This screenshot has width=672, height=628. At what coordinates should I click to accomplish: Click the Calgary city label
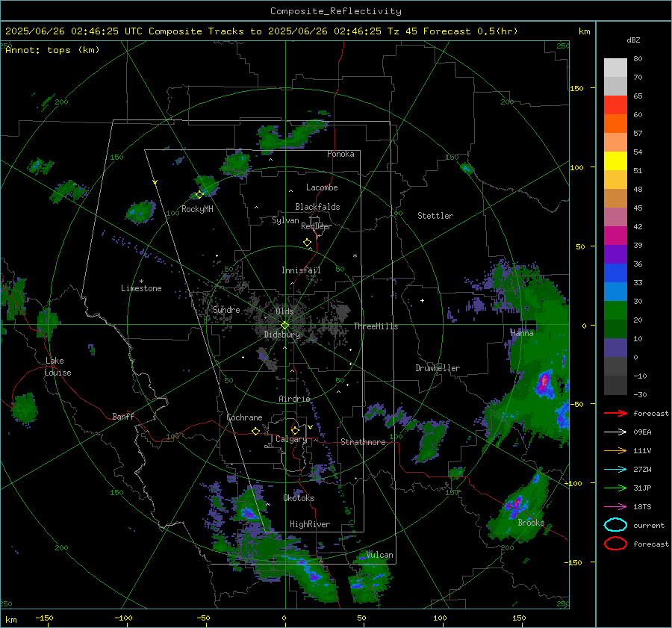point(291,439)
